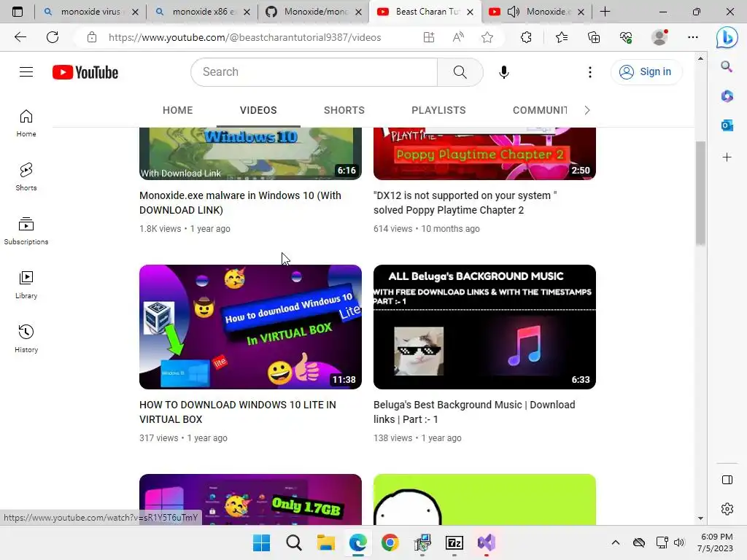Screen dimensions: 747x560
Task: Start voice search with the microphone icon
Action: tap(503, 72)
